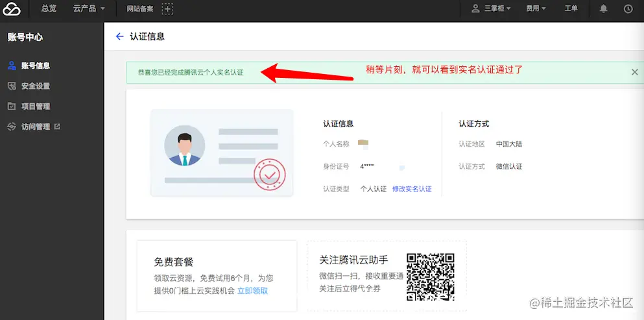This screenshot has width=644, height=320.
Task: Click the 账号信息 person icon
Action: point(12,66)
